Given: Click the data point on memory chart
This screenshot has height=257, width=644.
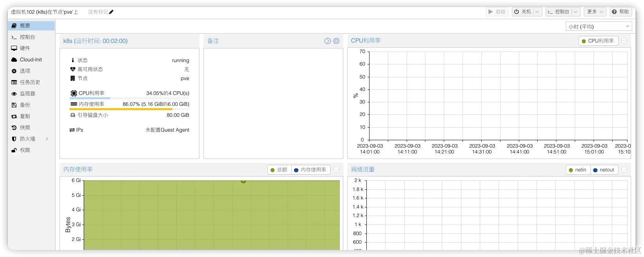Looking at the screenshot, I should pos(243,180).
